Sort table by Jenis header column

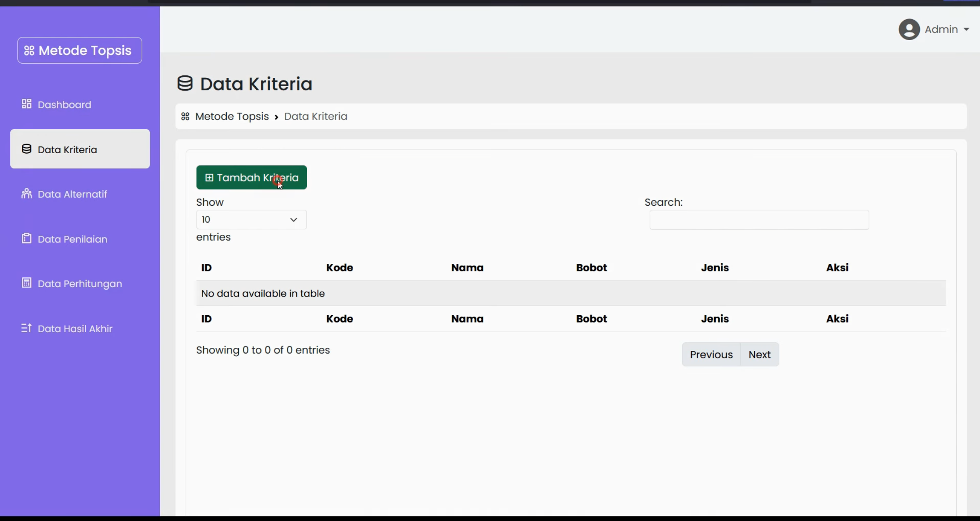[715, 267]
